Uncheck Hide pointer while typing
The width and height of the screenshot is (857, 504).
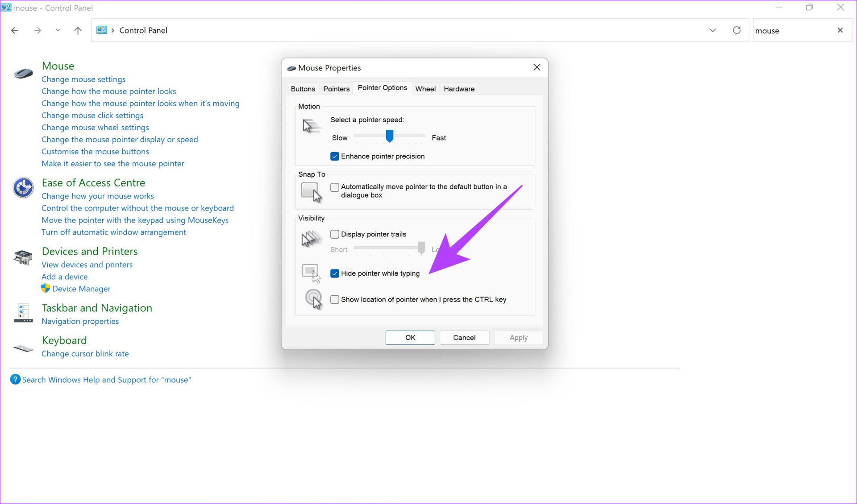click(335, 273)
